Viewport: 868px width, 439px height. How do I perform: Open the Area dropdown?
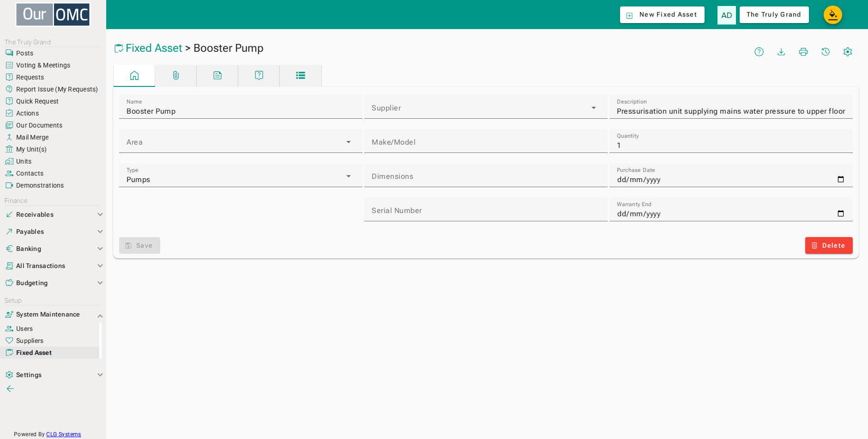[241, 141]
